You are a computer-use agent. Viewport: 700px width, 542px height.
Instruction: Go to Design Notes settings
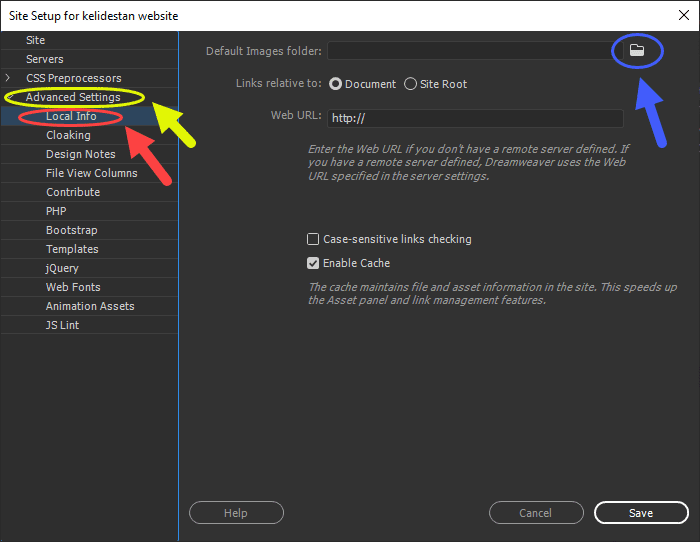point(89,154)
